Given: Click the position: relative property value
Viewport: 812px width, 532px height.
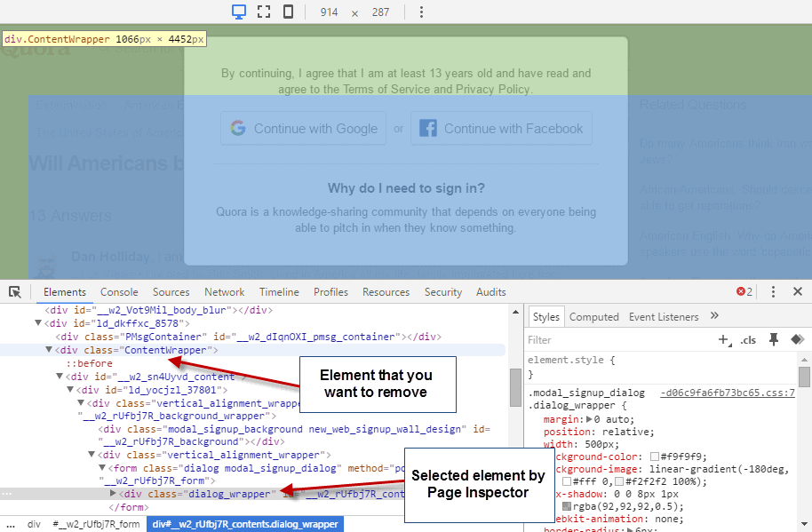Looking at the screenshot, I should coord(627,432).
